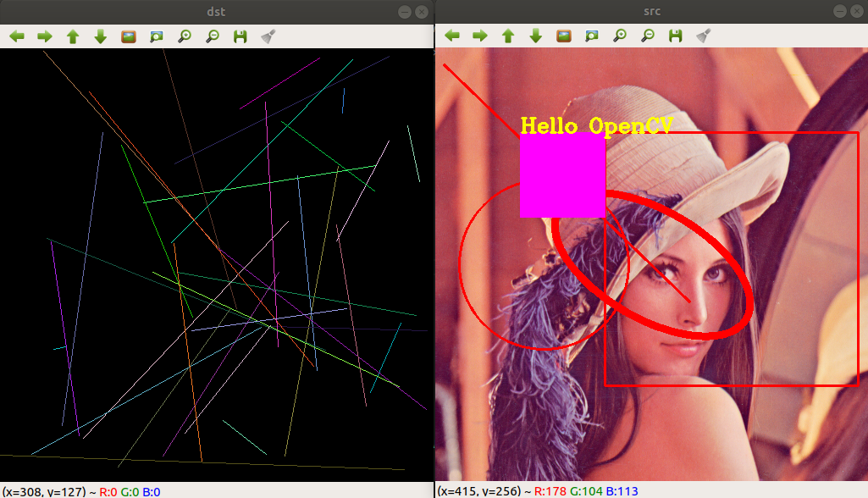Click the src status bar B:113 value
Screen dimensions: 868x498
622,490
